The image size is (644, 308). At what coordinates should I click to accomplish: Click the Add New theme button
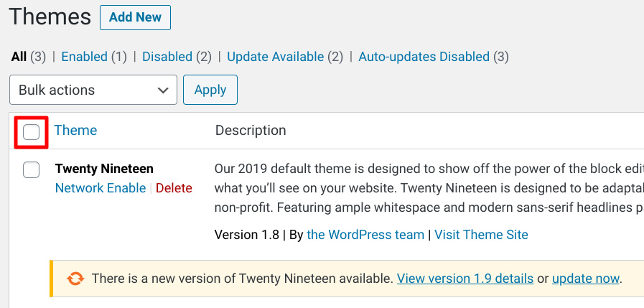(x=135, y=17)
